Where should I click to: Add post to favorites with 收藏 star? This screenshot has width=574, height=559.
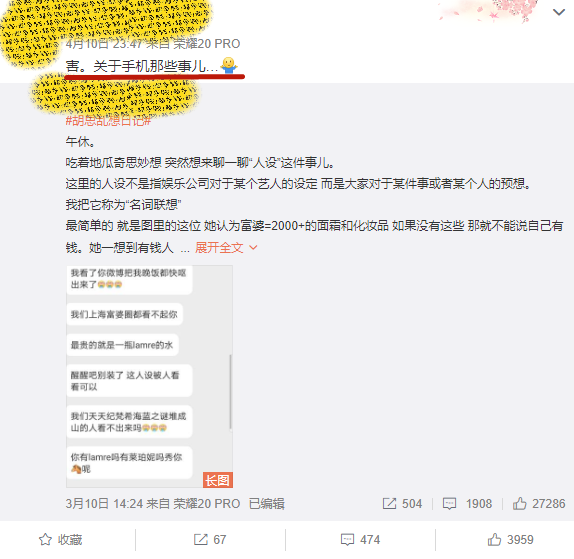point(60,540)
